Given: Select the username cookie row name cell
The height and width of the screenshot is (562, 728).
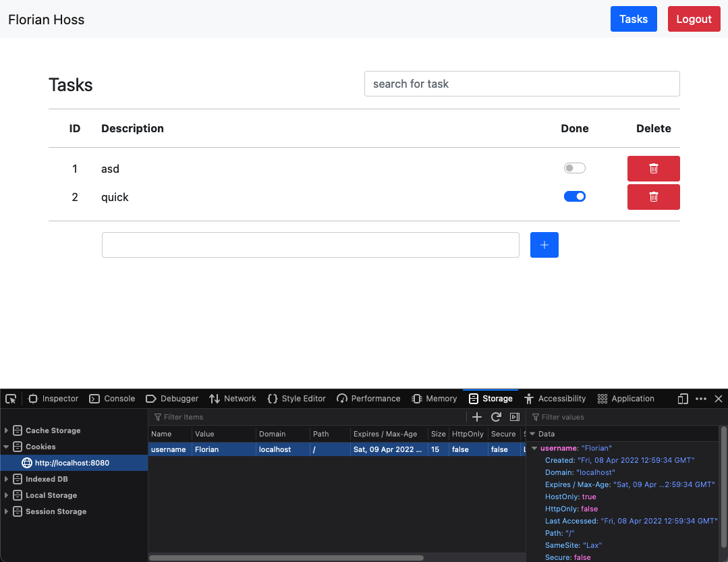Looking at the screenshot, I should click(x=170, y=449).
